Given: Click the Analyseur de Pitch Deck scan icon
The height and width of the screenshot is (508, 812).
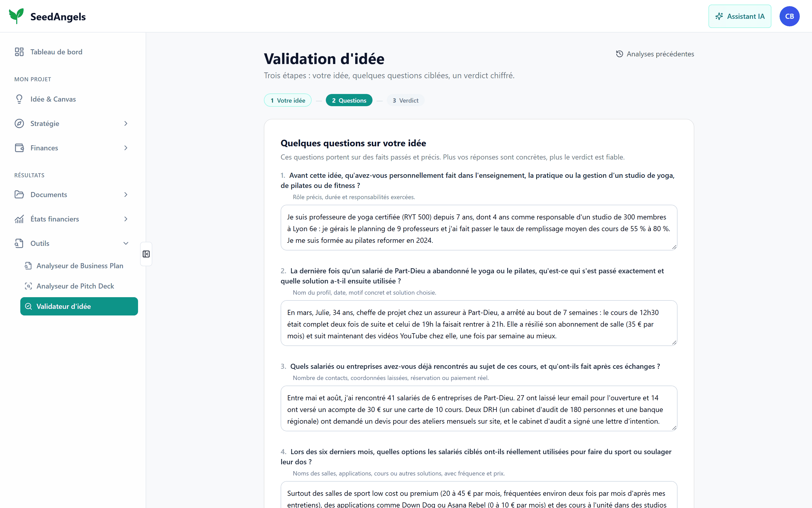Looking at the screenshot, I should 28,286.
